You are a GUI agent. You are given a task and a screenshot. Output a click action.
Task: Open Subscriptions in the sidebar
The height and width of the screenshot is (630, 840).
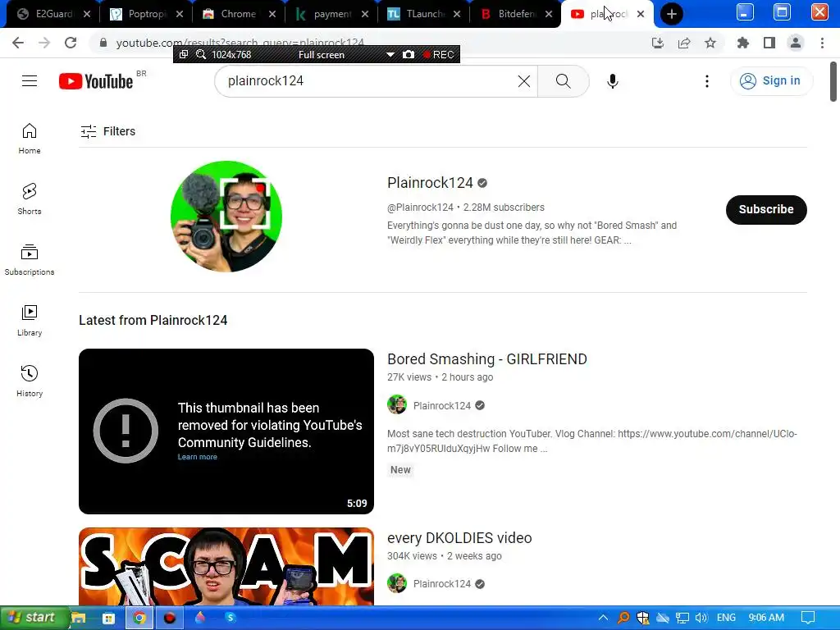(30, 260)
